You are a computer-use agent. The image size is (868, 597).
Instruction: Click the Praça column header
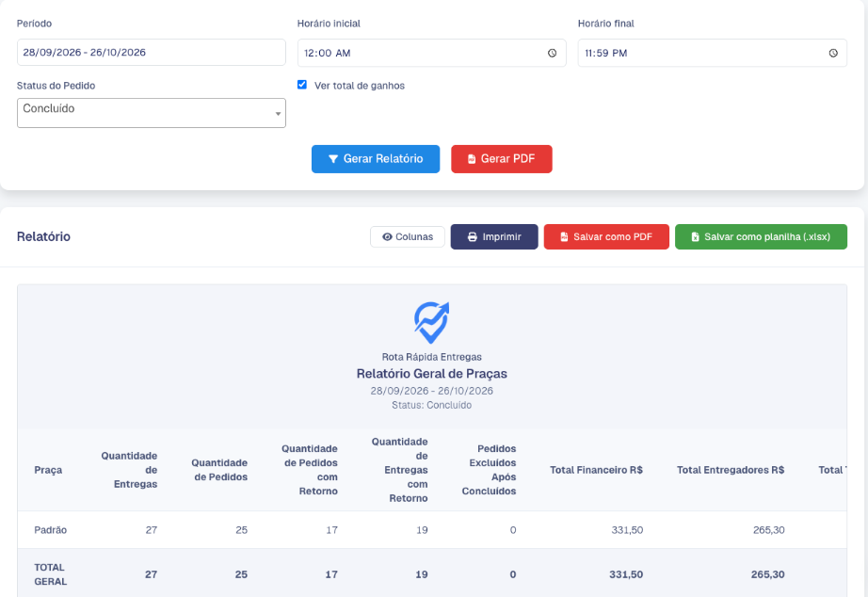48,470
